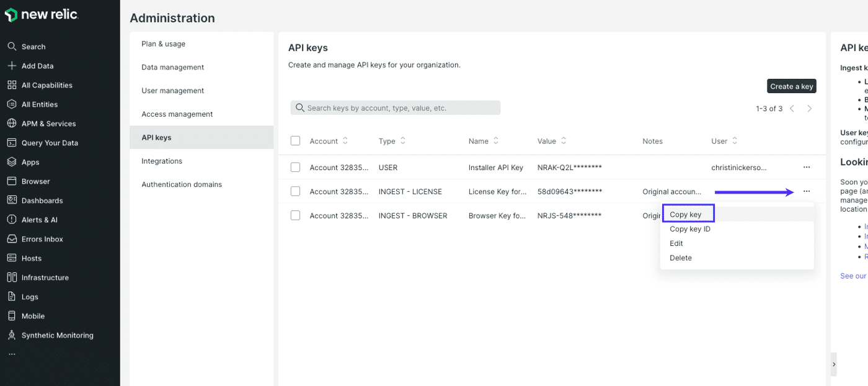Click the search keys input field
The width and height of the screenshot is (868, 386).
click(x=395, y=107)
